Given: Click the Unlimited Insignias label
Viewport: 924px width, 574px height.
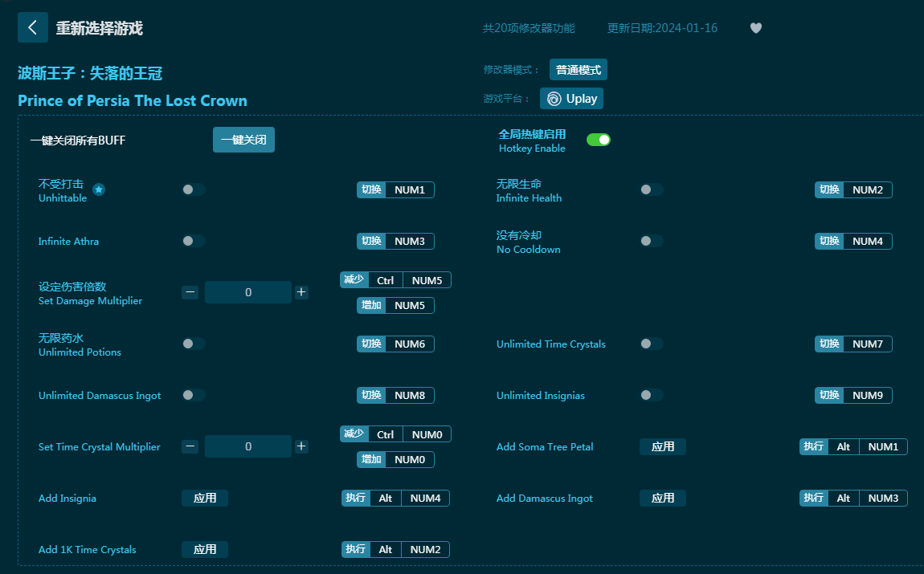Looking at the screenshot, I should pyautogui.click(x=541, y=395).
